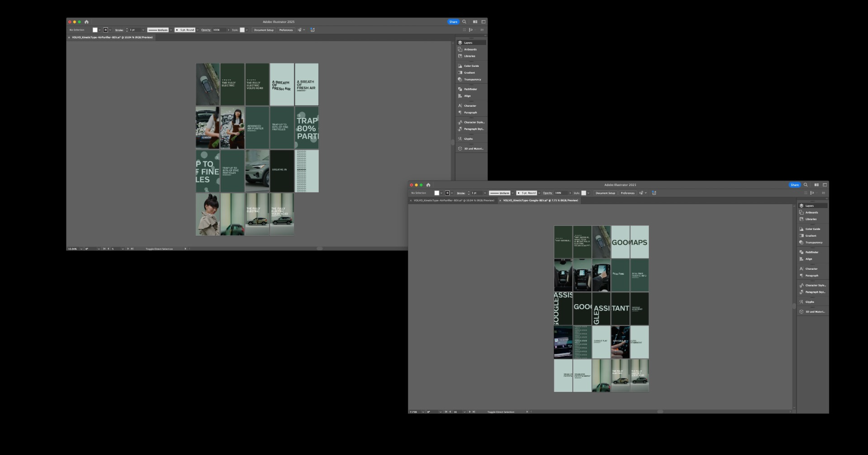Open stroke weight dropdown in Google-BEV window
Image resolution: width=868 pixels, height=455 pixels.
485,193
